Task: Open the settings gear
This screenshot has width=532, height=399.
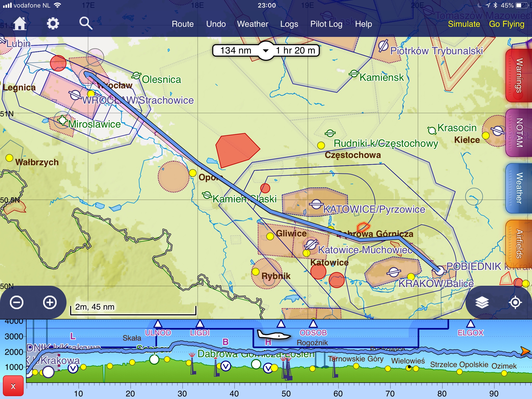Action: 53,24
